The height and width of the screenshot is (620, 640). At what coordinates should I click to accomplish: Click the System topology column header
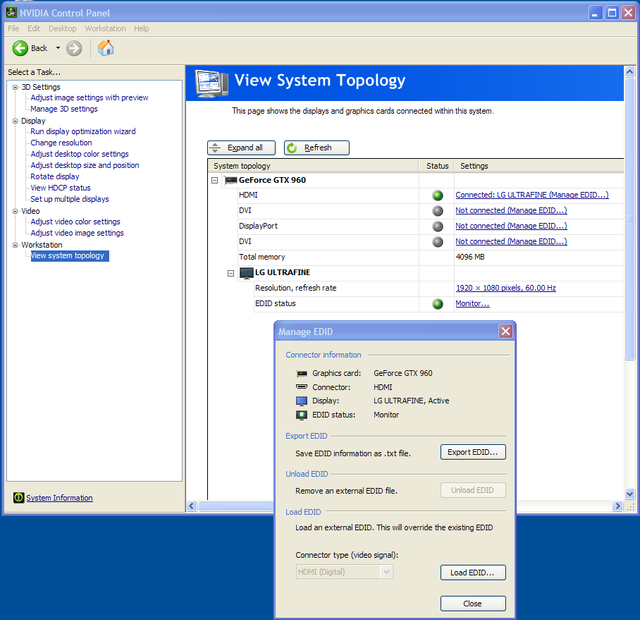click(313, 166)
